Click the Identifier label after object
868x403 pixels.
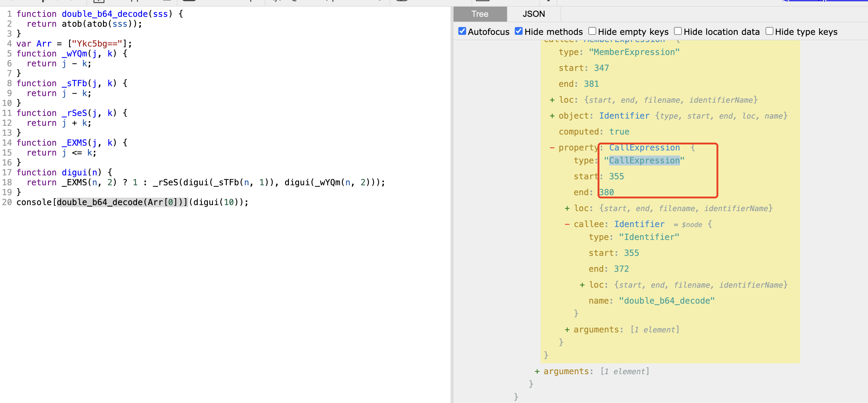(x=624, y=116)
